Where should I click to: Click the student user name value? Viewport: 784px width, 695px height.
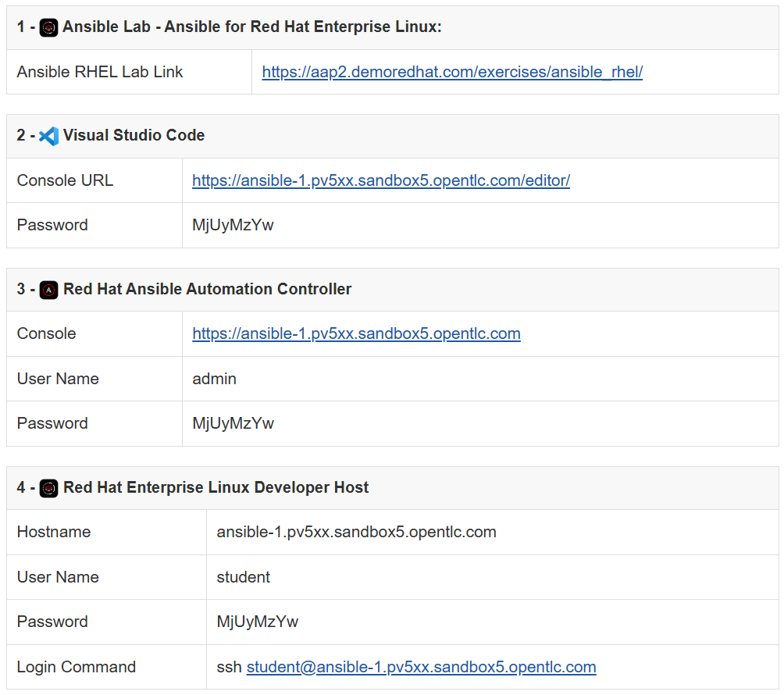coord(243,578)
